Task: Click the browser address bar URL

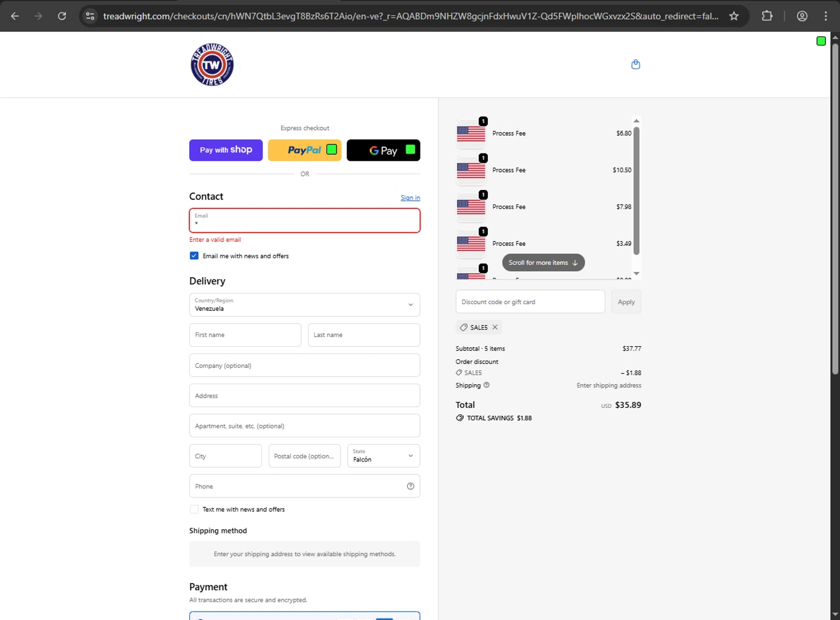Action: coord(410,16)
